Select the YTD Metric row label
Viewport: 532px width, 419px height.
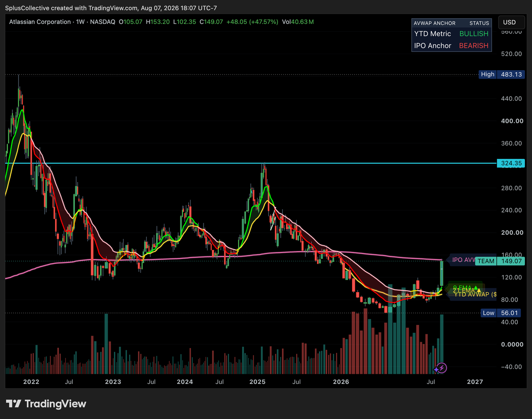tap(433, 34)
